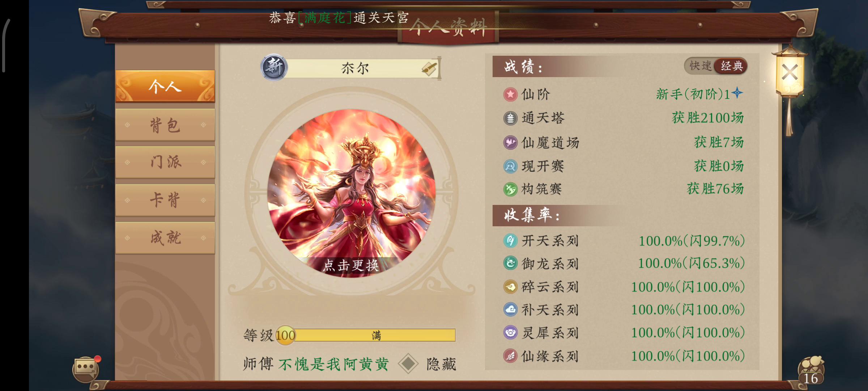Open the chat bubble icon

(x=85, y=369)
